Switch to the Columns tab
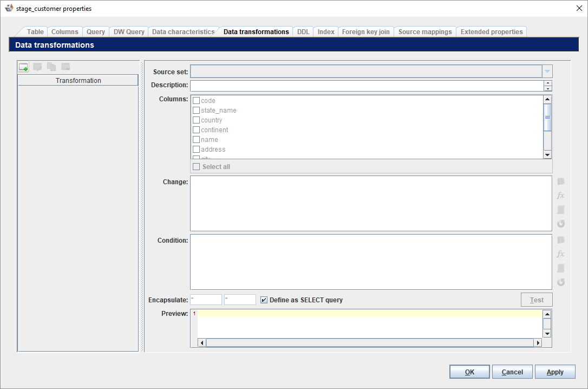The height and width of the screenshot is (389, 588). 65,32
